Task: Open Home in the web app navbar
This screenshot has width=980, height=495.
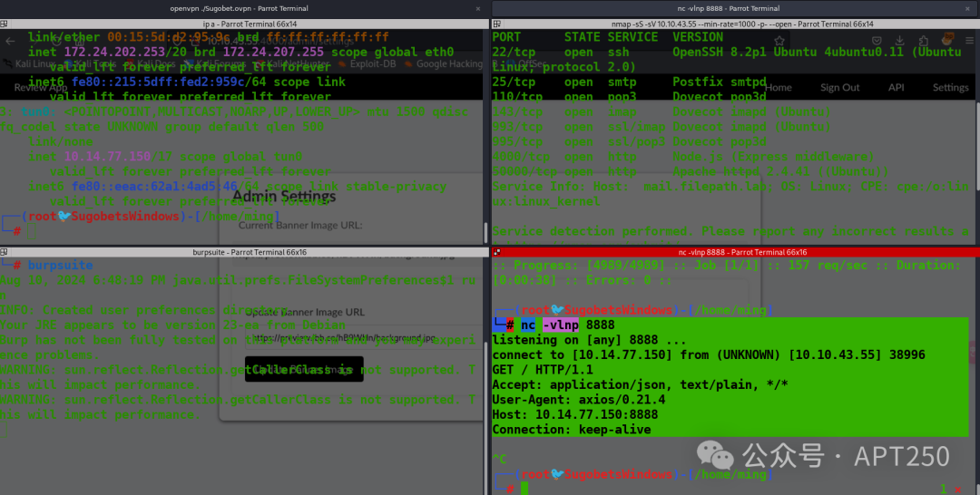Action: [779, 87]
